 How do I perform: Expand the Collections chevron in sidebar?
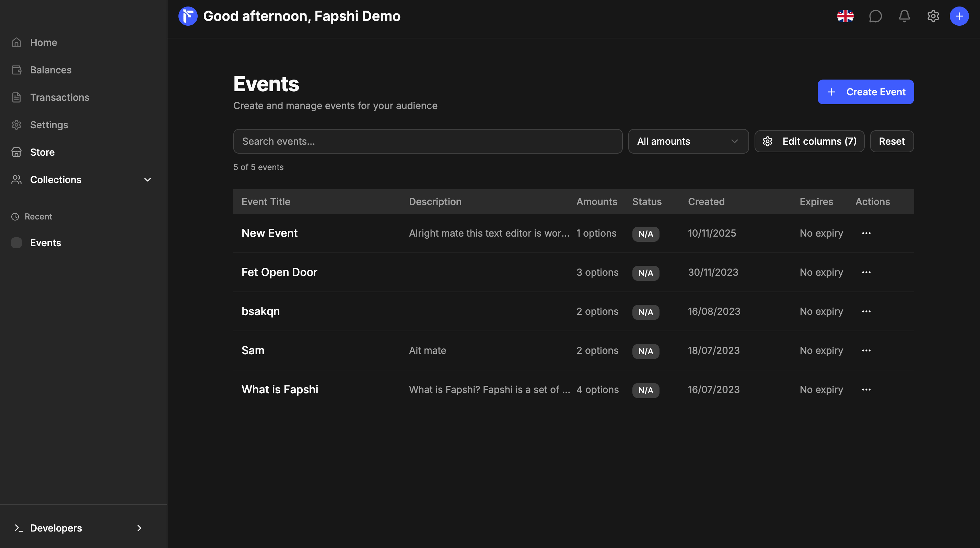148,179
